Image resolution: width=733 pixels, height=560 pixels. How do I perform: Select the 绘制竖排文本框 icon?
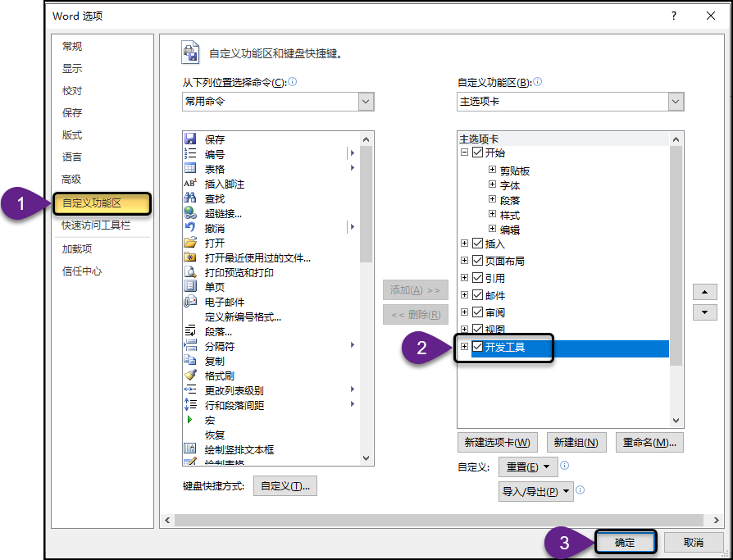[x=189, y=449]
